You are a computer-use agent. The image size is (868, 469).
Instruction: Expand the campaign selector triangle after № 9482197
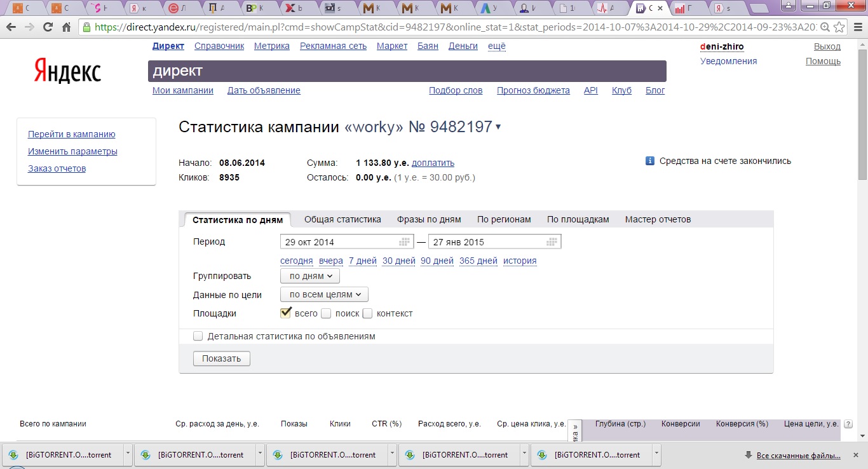pyautogui.click(x=498, y=127)
